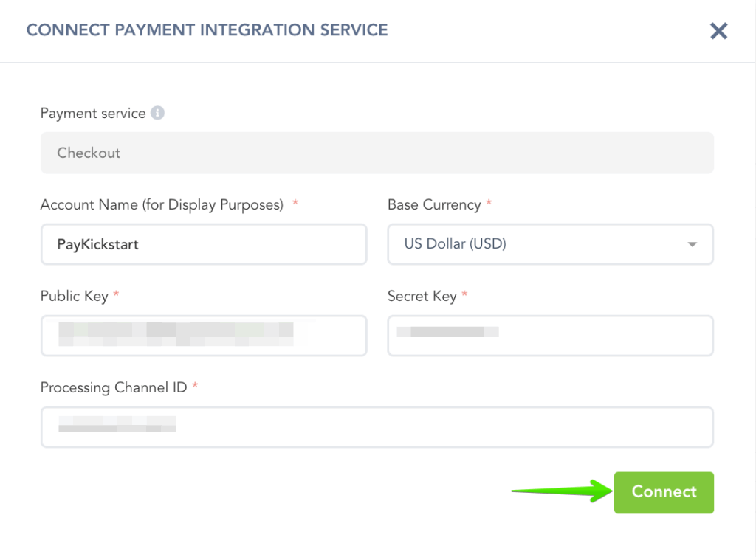
Task: Click into the Public Key input
Action: pos(203,336)
